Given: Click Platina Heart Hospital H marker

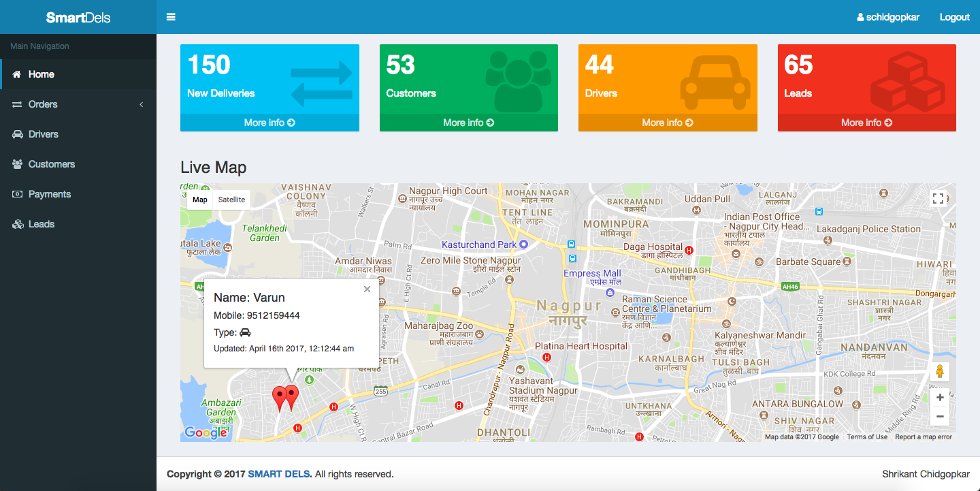Looking at the screenshot, I should [x=546, y=357].
